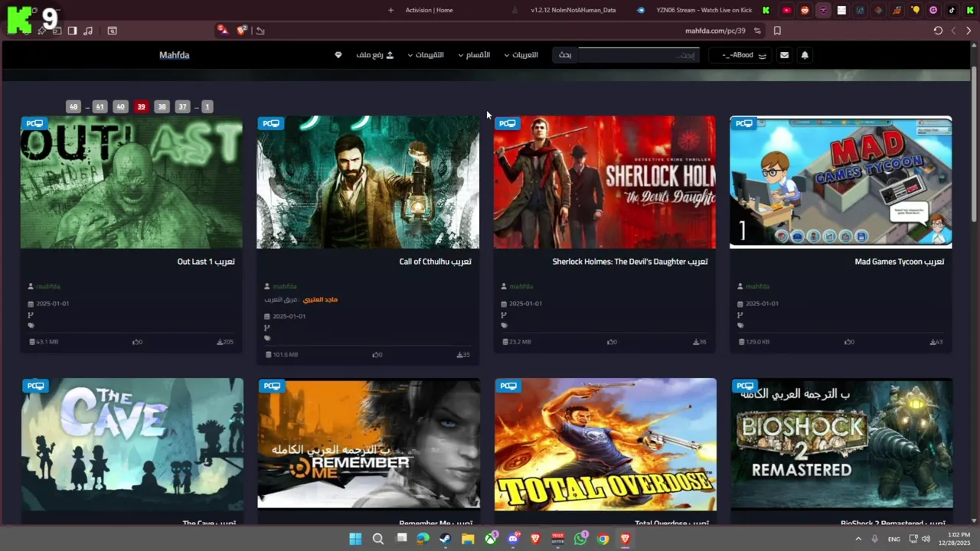Open the Outlast cover thumbnail

132,182
